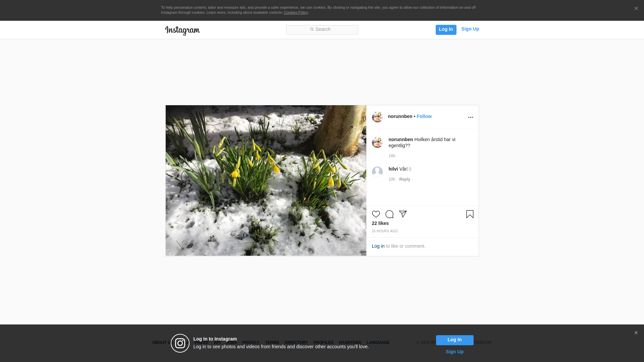
Task: Click norunnben avatar beside the caption
Action: [377, 142]
